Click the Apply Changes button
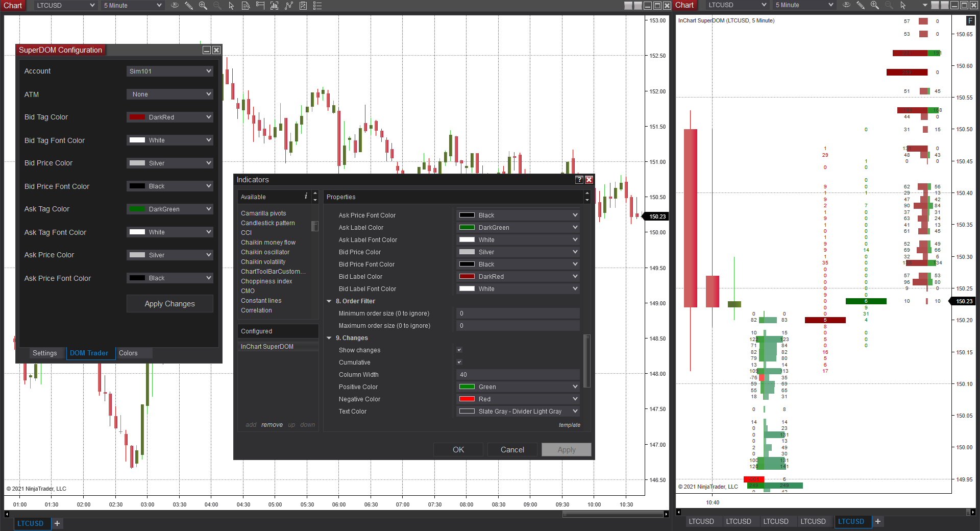The image size is (980, 531). coord(170,304)
